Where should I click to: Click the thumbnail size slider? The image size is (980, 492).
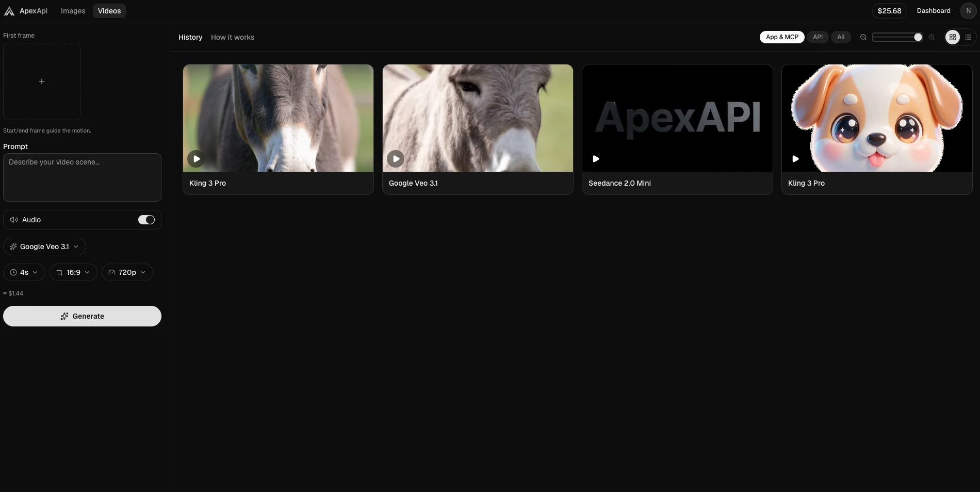tap(897, 37)
